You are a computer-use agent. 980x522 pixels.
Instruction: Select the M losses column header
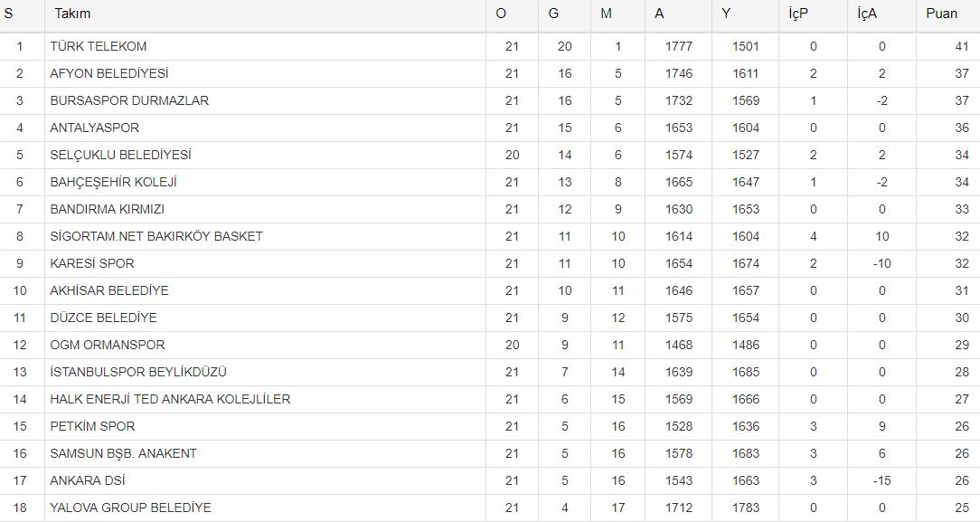[x=607, y=14]
